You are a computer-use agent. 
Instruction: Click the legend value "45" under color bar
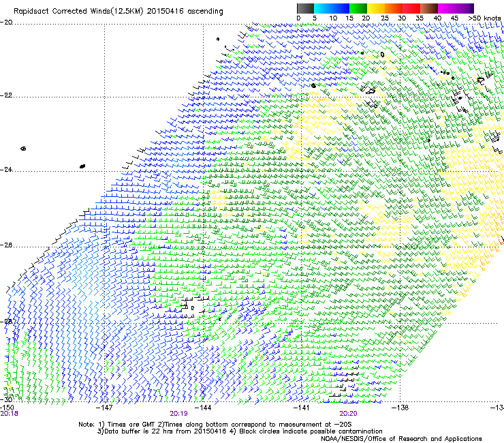pyautogui.click(x=454, y=18)
